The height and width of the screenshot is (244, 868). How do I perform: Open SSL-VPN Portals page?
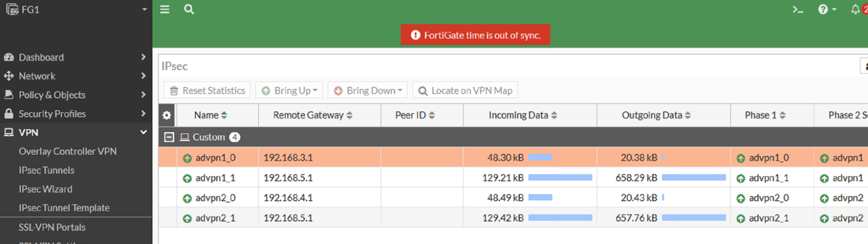click(x=52, y=227)
